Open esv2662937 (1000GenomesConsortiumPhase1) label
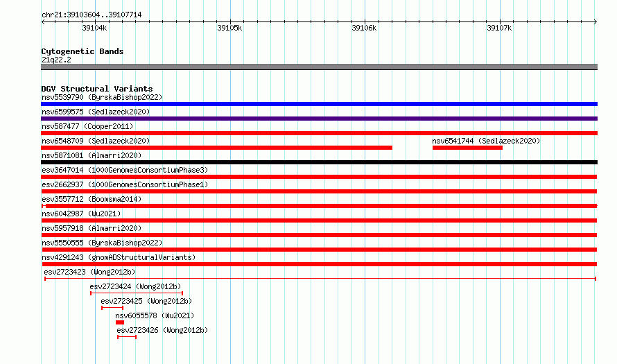 point(125,184)
